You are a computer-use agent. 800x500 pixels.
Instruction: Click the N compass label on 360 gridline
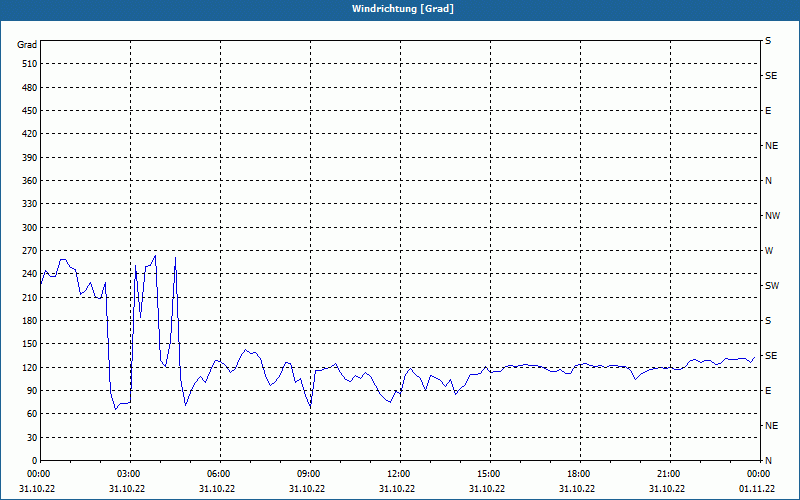[769, 181]
